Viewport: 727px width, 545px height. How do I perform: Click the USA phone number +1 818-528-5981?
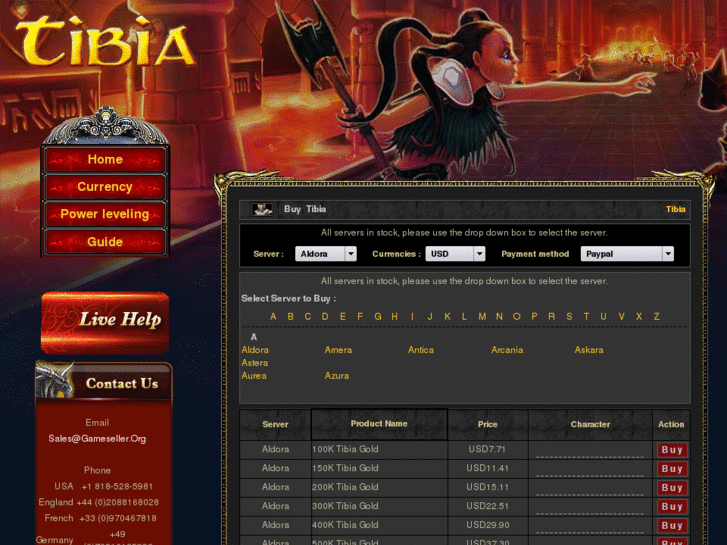click(117, 487)
